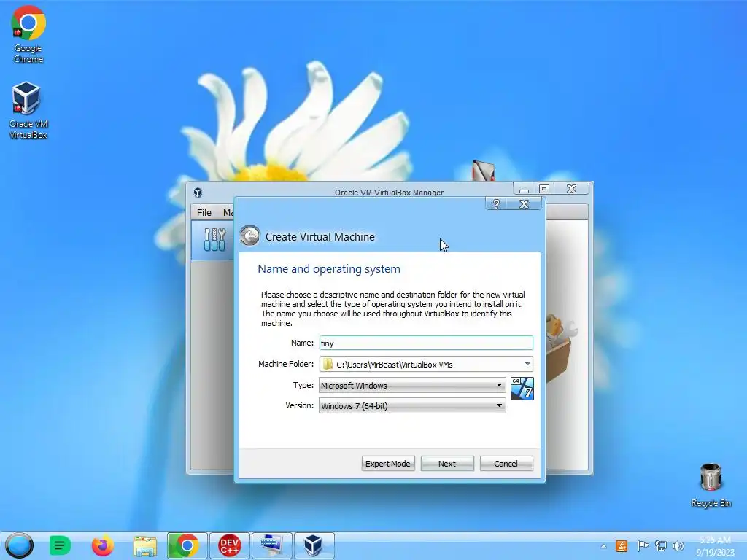This screenshot has height=560, width=747.
Task: Open Action Center flag tray icon
Action: point(643,546)
